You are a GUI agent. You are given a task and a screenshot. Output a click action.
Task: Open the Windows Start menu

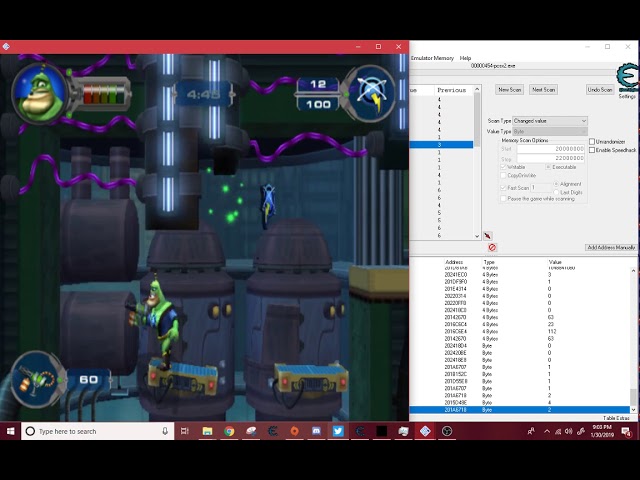(11, 431)
